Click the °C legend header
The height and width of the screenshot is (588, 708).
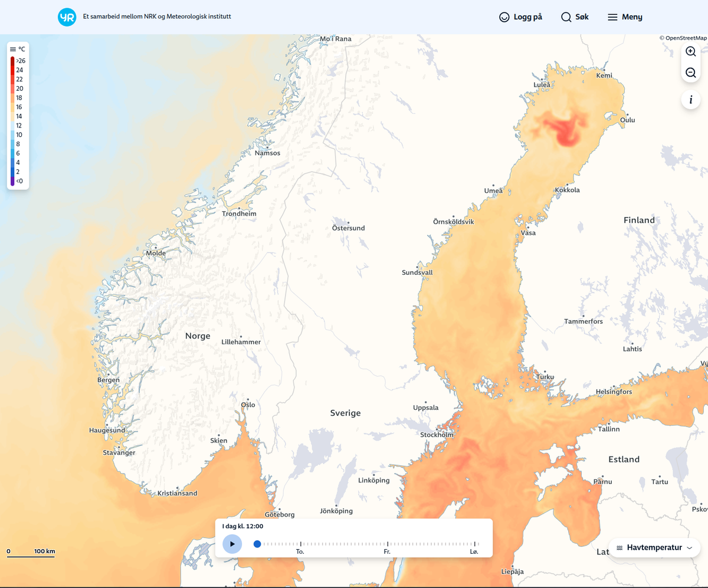coord(18,49)
